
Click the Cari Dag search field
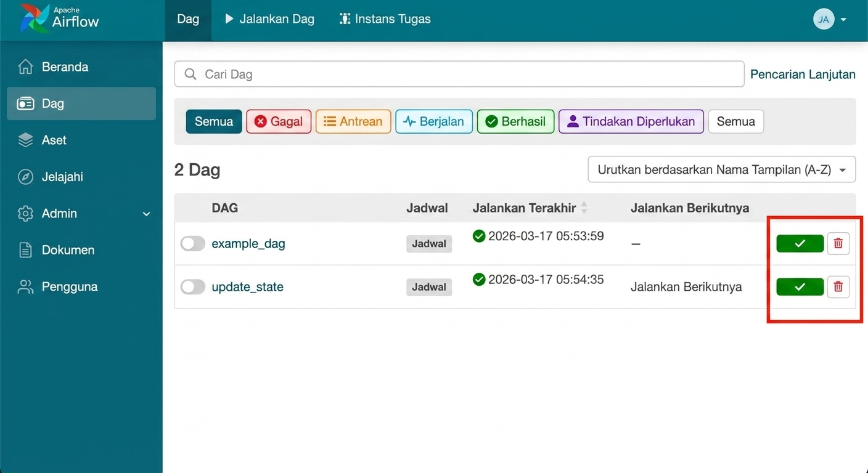tap(459, 74)
